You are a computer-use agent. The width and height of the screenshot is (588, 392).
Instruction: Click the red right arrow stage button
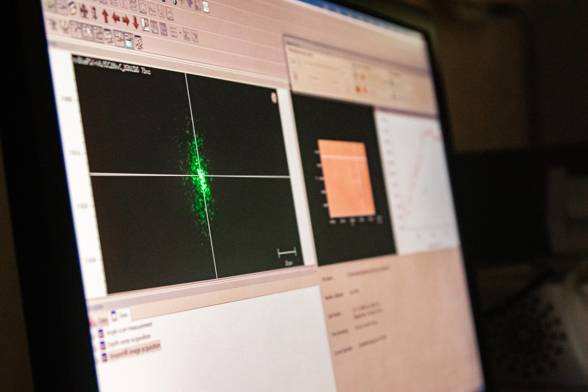click(126, 20)
